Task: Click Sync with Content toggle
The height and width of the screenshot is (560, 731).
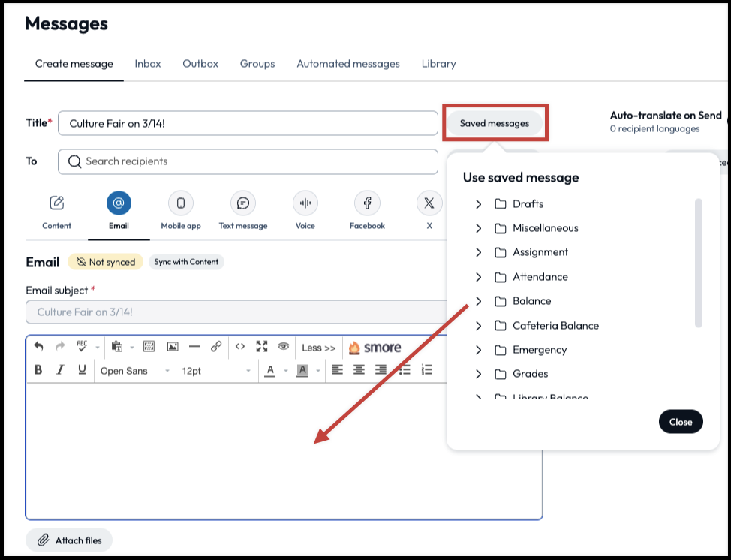Action: [x=186, y=262]
